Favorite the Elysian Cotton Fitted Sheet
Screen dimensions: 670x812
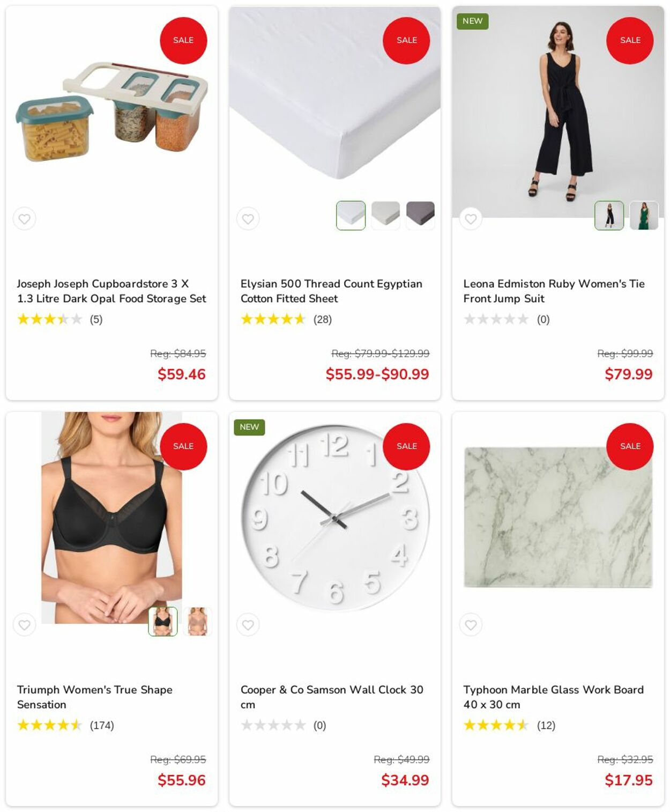pos(248,219)
